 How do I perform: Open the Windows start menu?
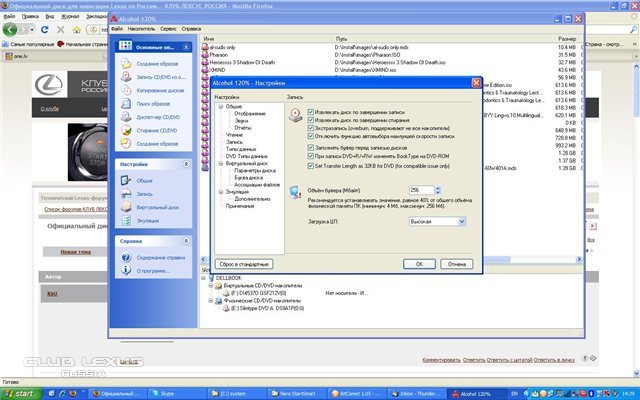[20, 394]
